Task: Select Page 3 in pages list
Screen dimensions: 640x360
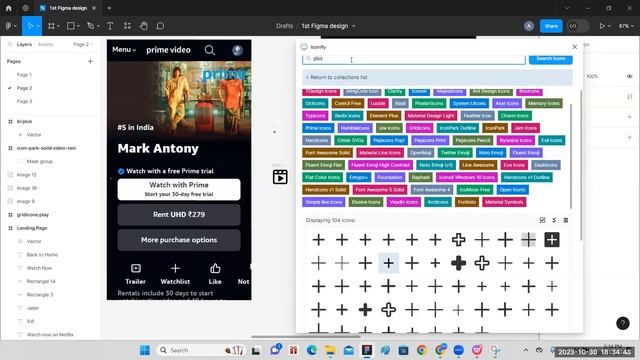Action: click(x=24, y=101)
